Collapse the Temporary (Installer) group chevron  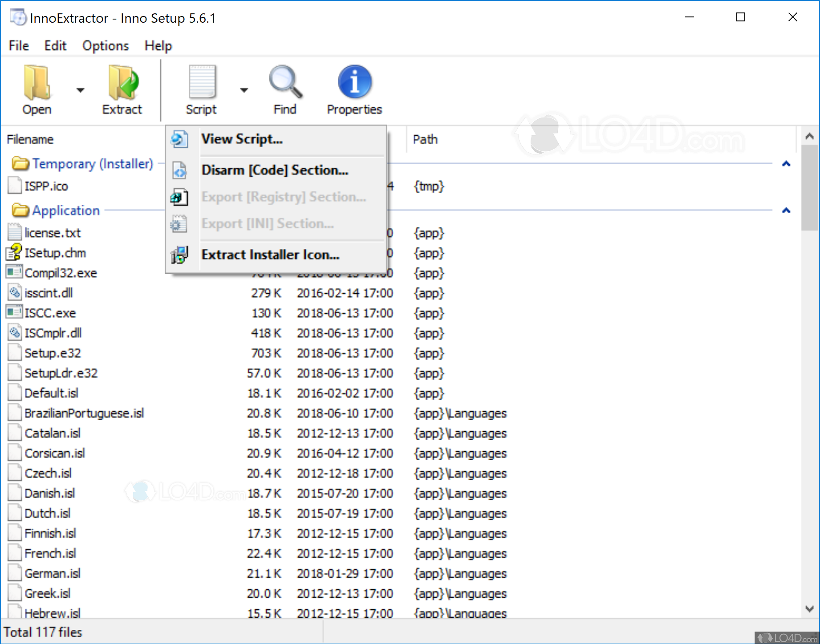[786, 164]
